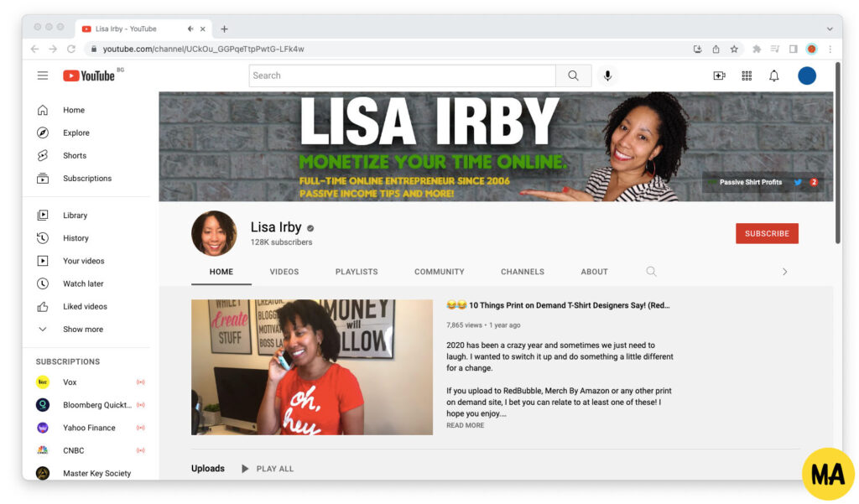The image size is (859, 504).
Task: Bookmark this page with the star icon
Action: pos(734,49)
